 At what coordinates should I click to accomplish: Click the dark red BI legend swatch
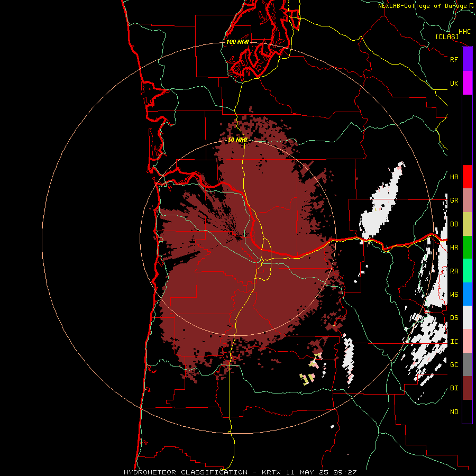pyautogui.click(x=467, y=388)
